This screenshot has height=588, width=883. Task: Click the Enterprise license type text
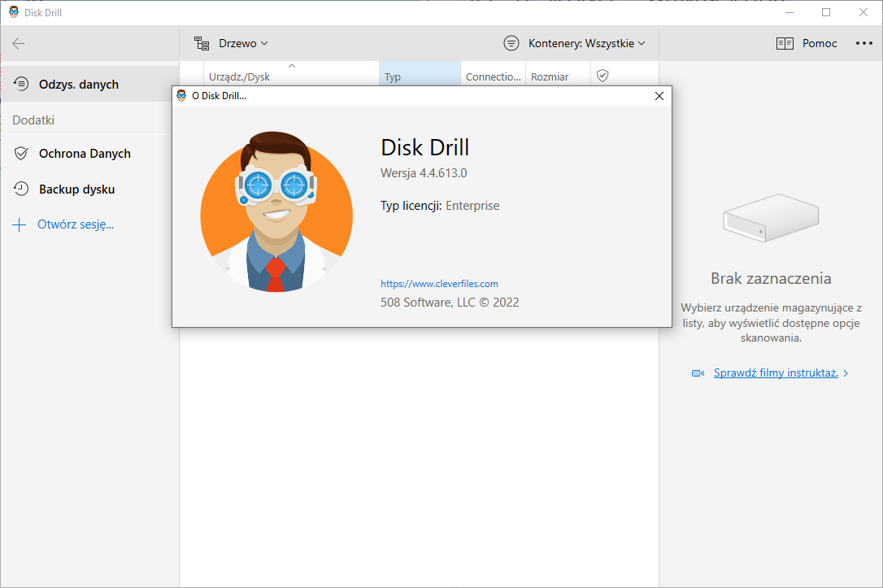click(472, 206)
